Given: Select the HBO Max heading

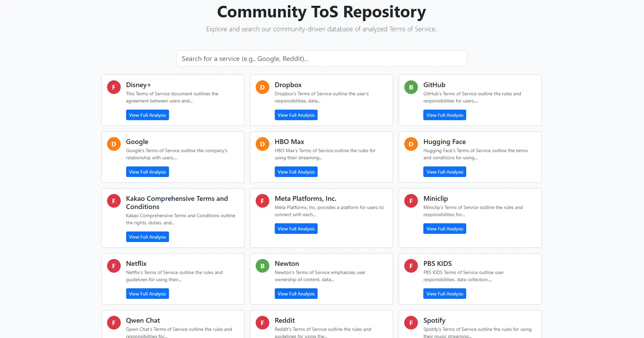Looking at the screenshot, I should (x=289, y=142).
